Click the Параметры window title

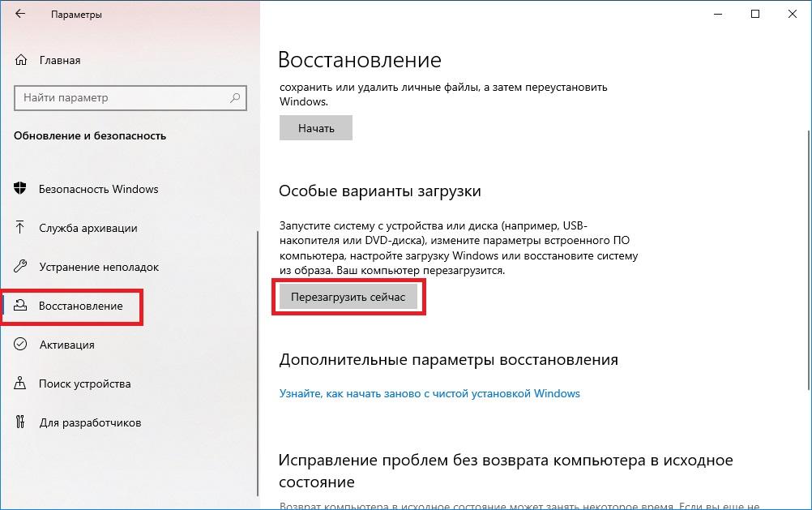pos(77,15)
